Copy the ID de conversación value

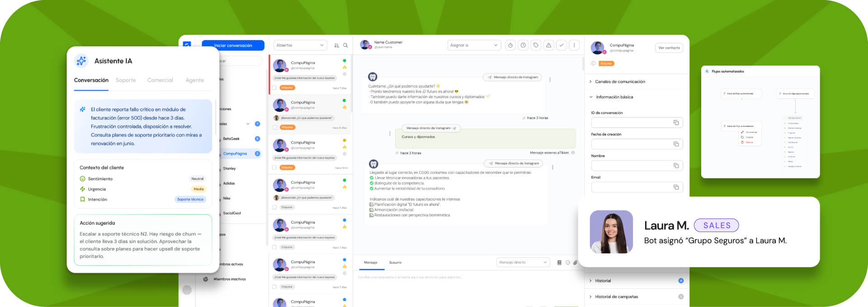676,123
